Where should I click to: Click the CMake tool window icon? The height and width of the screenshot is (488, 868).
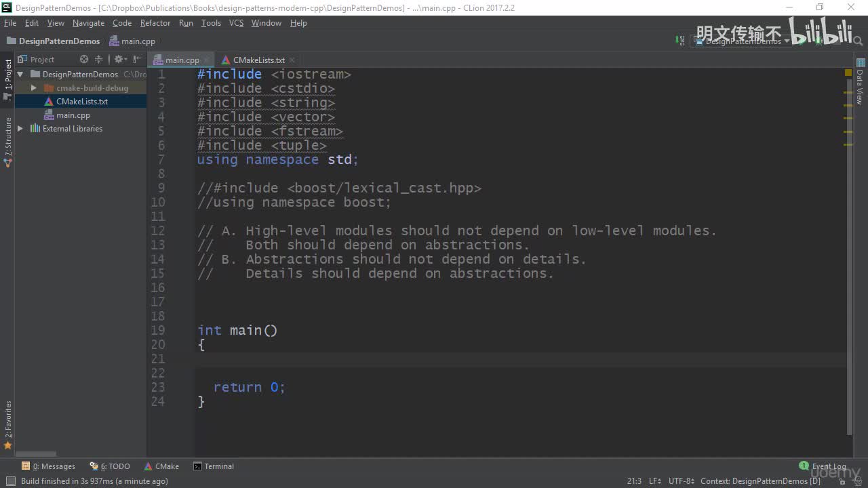[149, 466]
